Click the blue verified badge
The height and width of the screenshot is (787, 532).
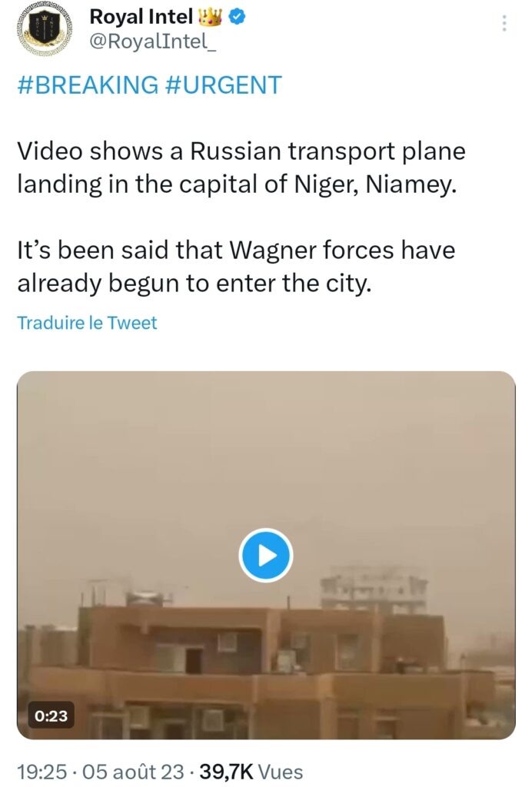[237, 17]
